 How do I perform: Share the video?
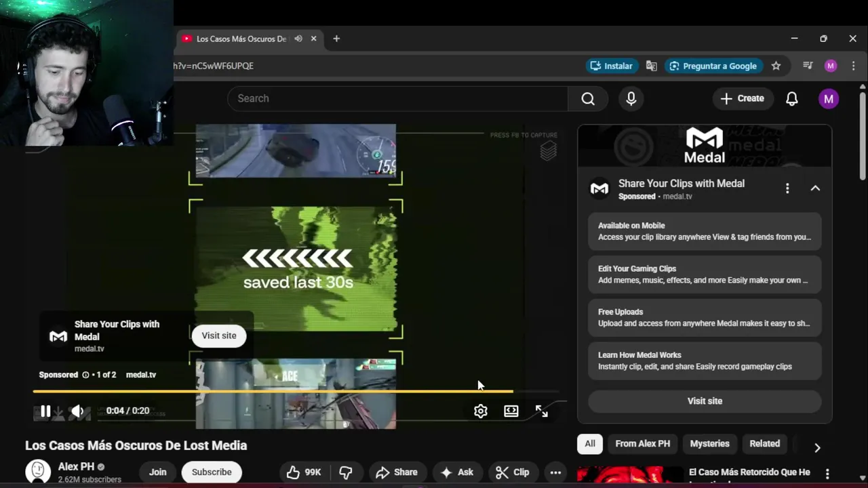[397, 472]
